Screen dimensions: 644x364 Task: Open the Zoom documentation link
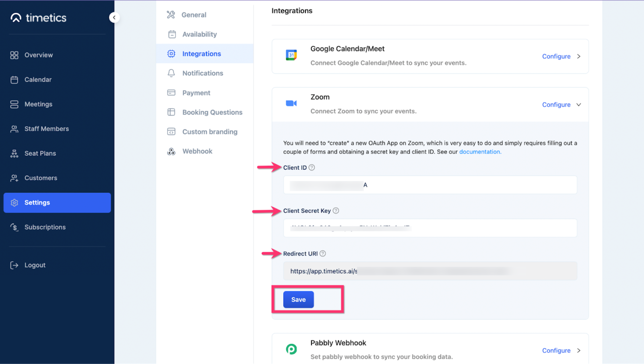pyautogui.click(x=480, y=152)
